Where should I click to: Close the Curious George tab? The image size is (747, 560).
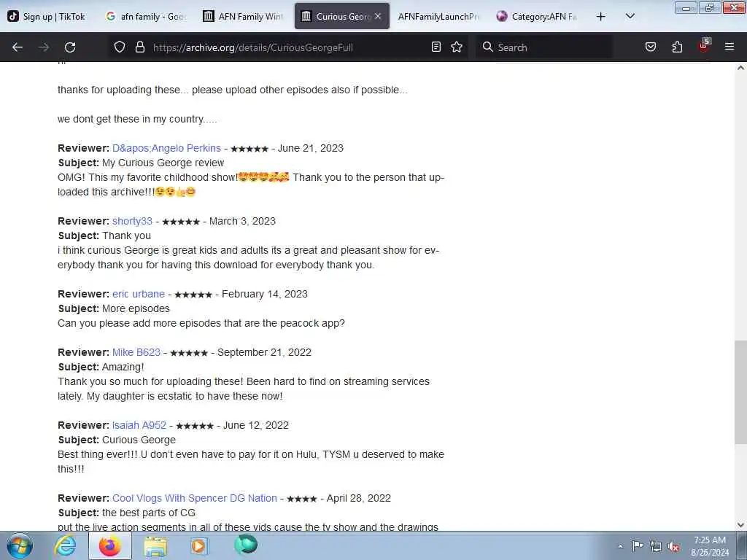(378, 16)
